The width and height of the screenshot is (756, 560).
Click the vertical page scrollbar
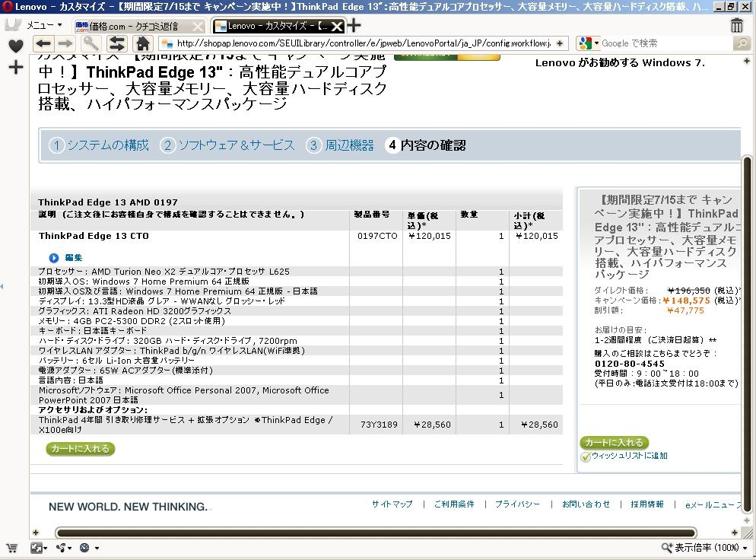click(748, 334)
